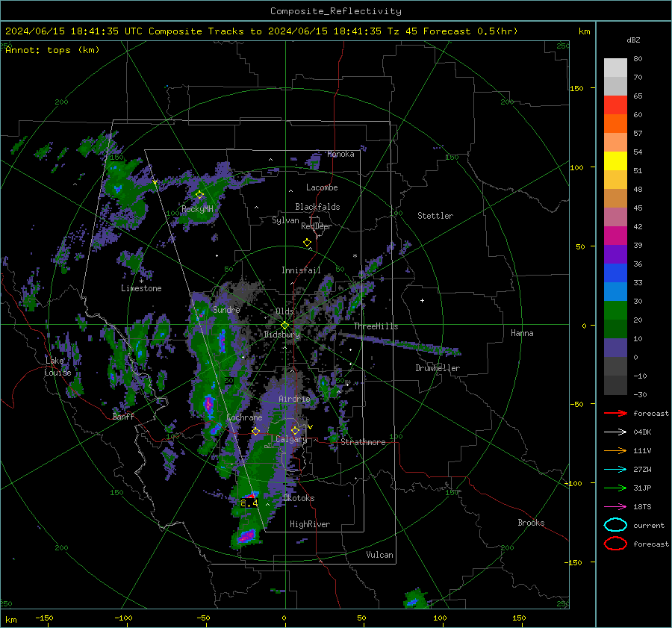Screen dimensions: 672x628
Task: Click the Composite_Reflectivity title
Action: 335,11
